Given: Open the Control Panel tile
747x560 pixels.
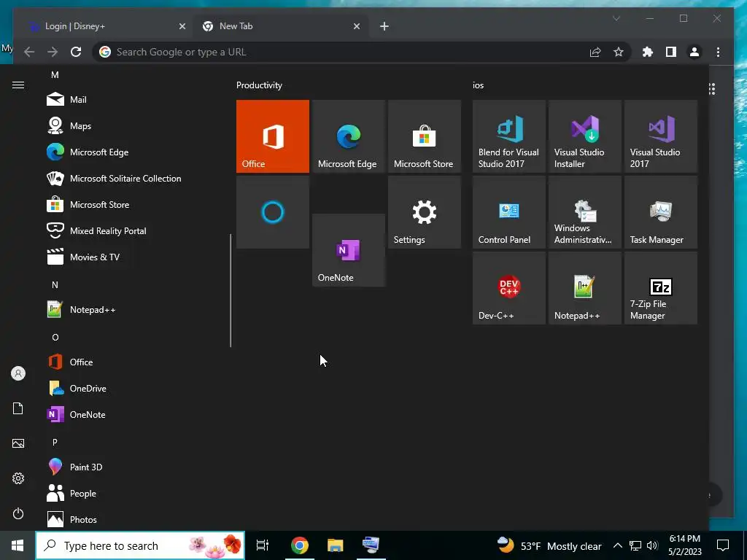Looking at the screenshot, I should click(x=508, y=212).
